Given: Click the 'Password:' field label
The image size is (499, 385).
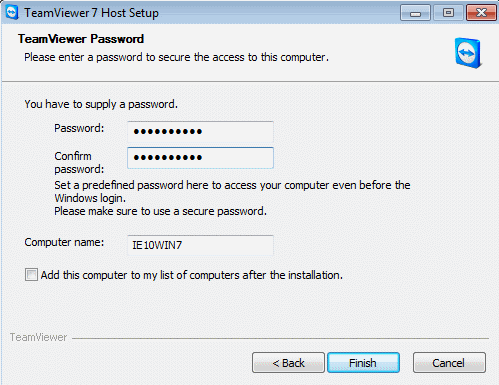Looking at the screenshot, I should (79, 128).
